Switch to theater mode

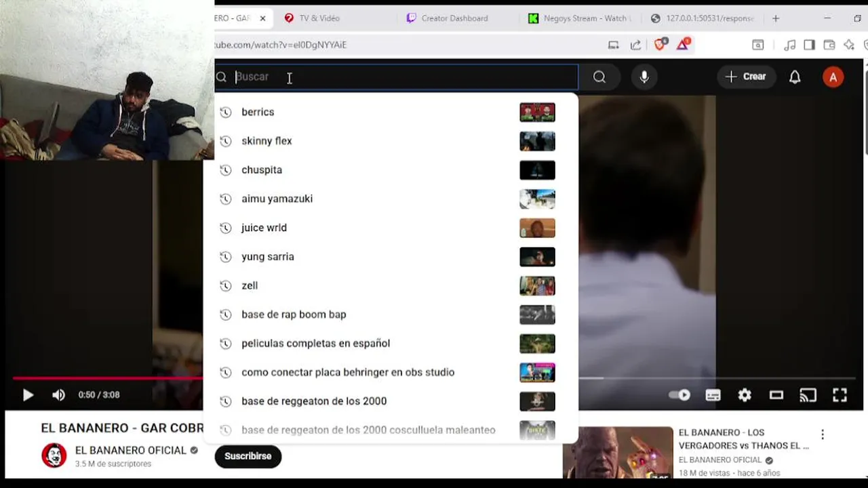click(x=776, y=394)
